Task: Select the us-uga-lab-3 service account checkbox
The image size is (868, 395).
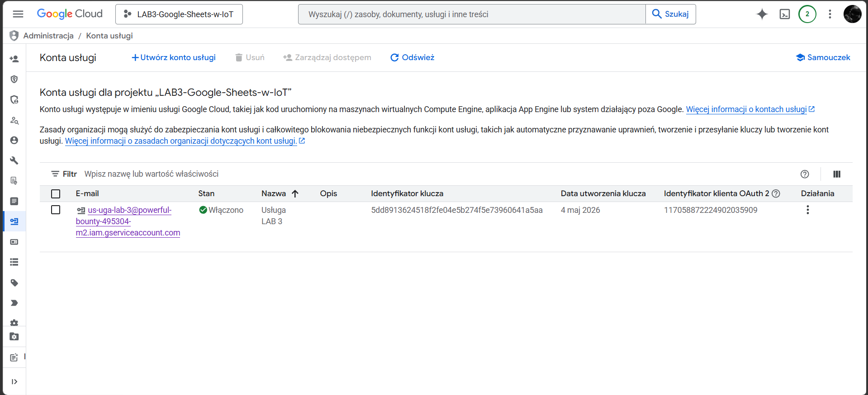Action: 56,210
